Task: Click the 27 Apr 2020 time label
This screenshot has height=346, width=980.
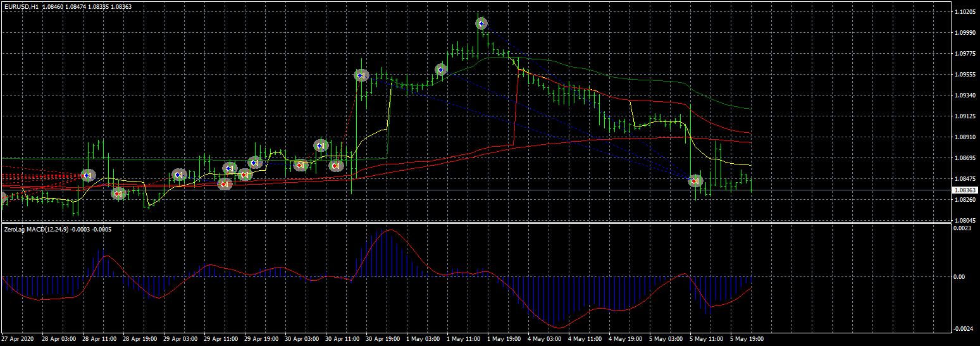Action: [17, 339]
